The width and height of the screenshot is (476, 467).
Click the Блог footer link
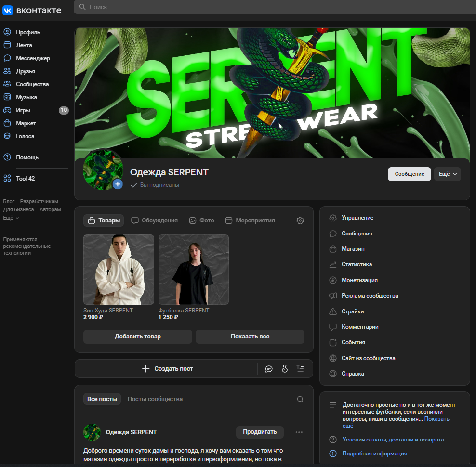pyautogui.click(x=9, y=202)
